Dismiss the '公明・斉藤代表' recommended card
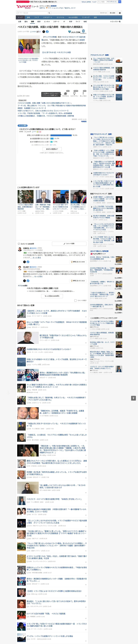Image resolution: width=138 pixels, height=644 pixels. (50, 213)
